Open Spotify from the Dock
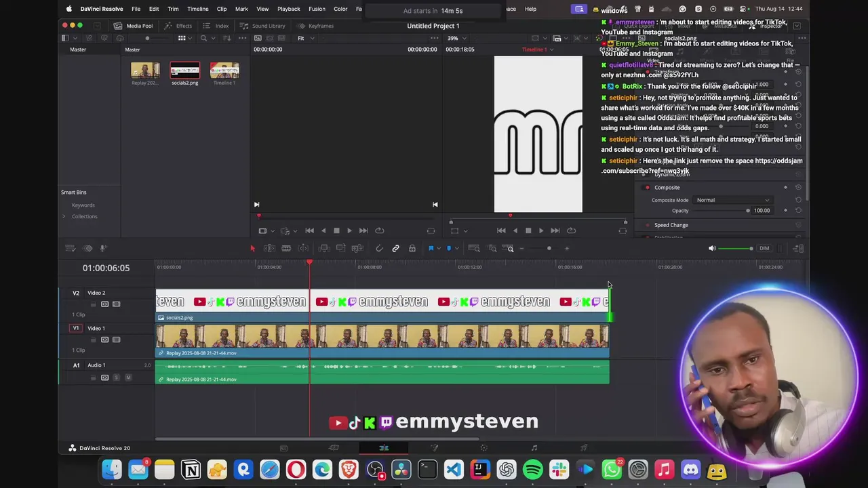Viewport: 868px width, 488px height. (x=533, y=469)
